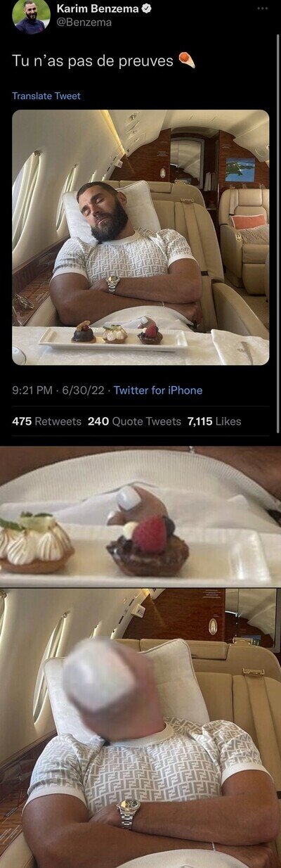
Task: Open the tweet's airplane photo
Action: [x=140, y=237]
